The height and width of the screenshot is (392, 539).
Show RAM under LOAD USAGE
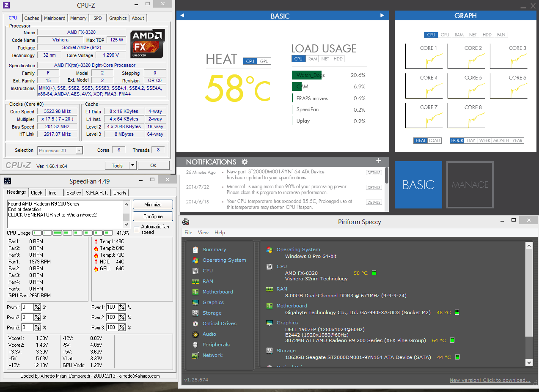coord(313,59)
